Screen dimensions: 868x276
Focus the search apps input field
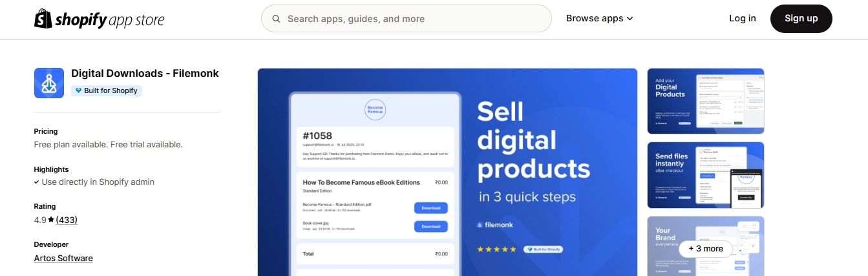(406, 19)
